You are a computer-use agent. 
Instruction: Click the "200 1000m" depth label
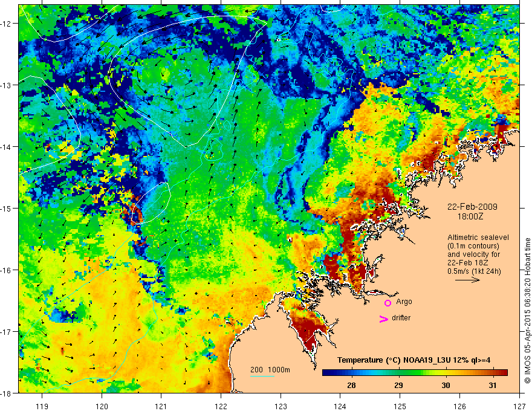click(x=270, y=370)
